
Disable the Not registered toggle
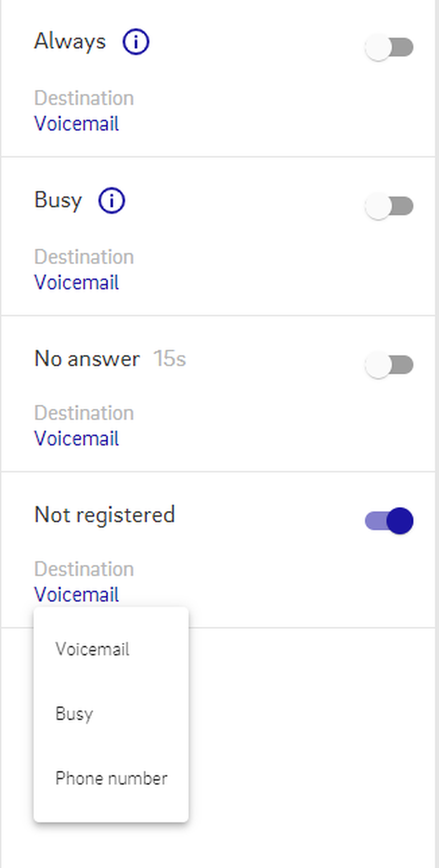pyautogui.click(x=389, y=521)
